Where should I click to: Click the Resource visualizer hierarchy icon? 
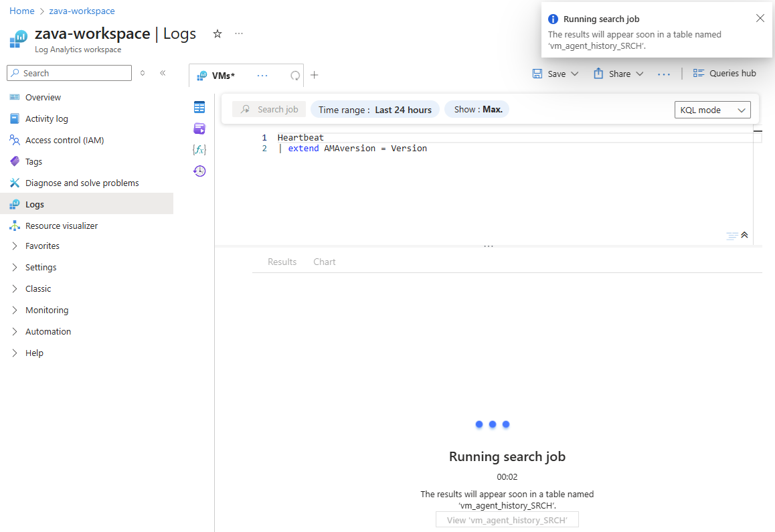click(x=15, y=226)
